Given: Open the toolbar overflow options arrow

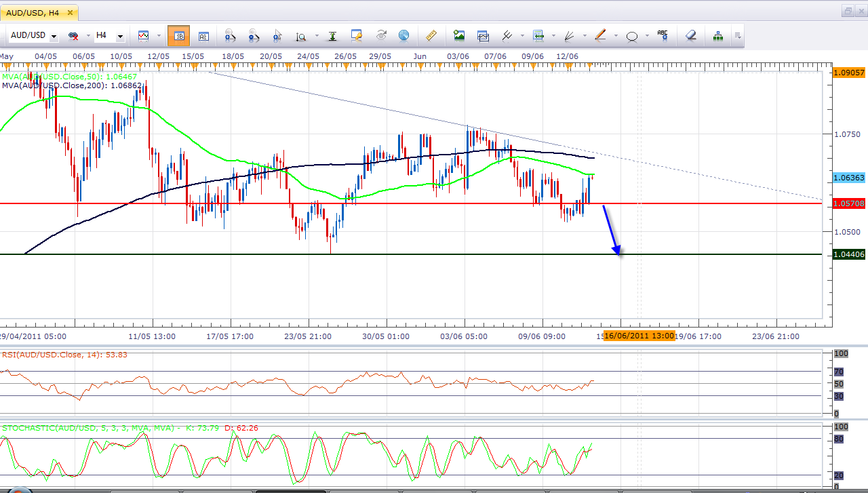Looking at the screenshot, I should click(737, 36).
